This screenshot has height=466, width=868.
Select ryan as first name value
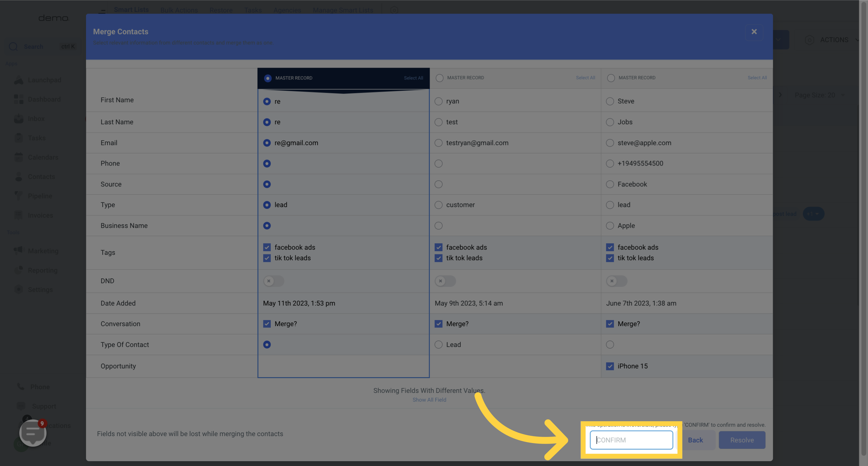[439, 101]
